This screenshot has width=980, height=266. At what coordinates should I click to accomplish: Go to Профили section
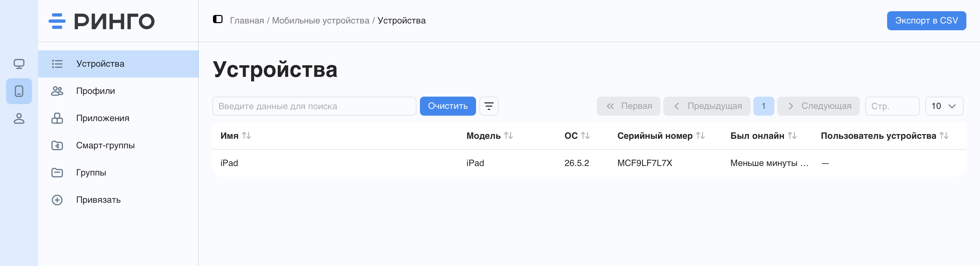tap(118, 91)
